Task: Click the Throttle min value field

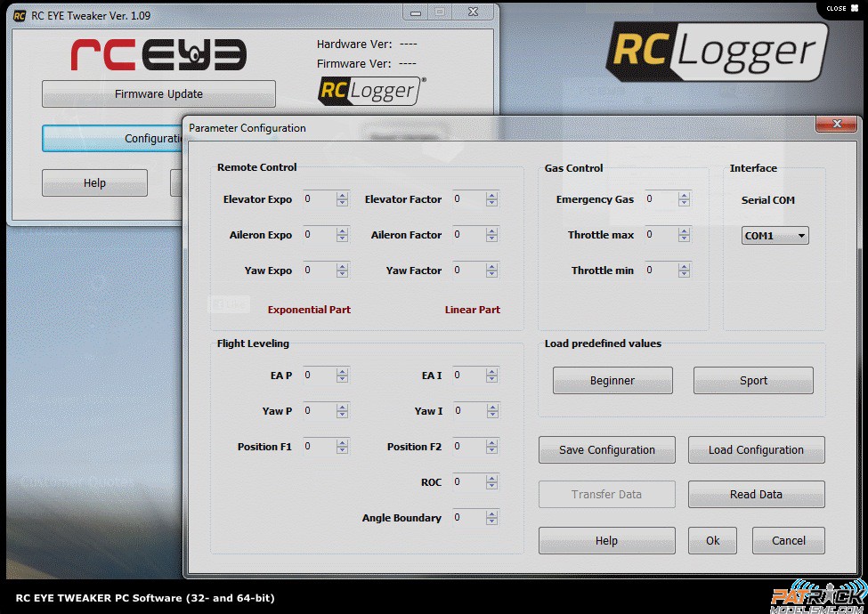Action: [x=661, y=270]
